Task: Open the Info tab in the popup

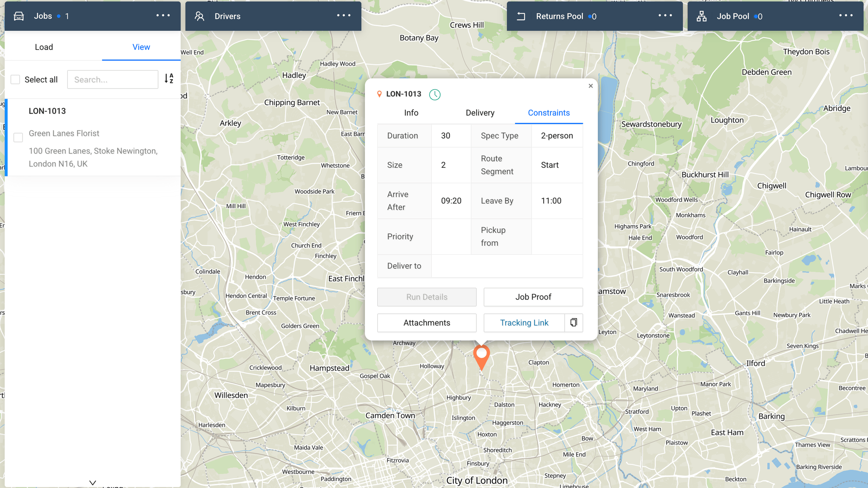Action: click(x=411, y=113)
